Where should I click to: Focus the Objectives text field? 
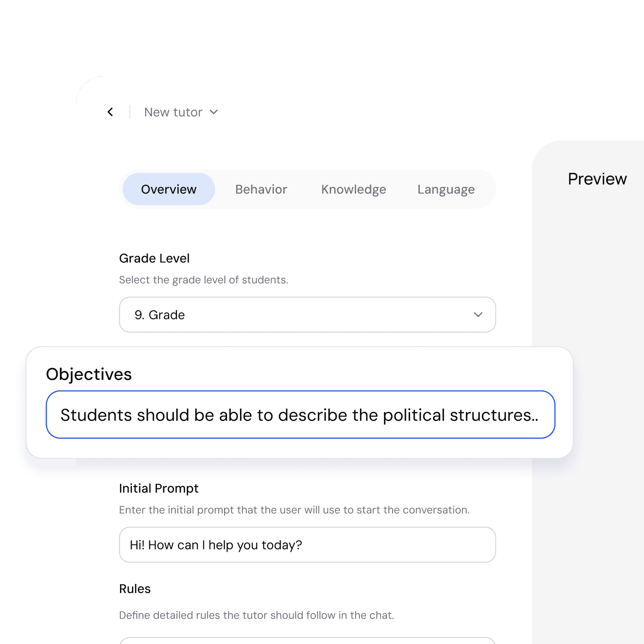pyautogui.click(x=300, y=415)
